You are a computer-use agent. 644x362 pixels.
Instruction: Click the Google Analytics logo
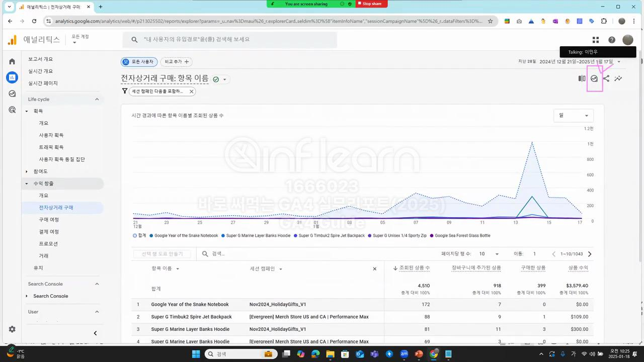click(x=12, y=40)
